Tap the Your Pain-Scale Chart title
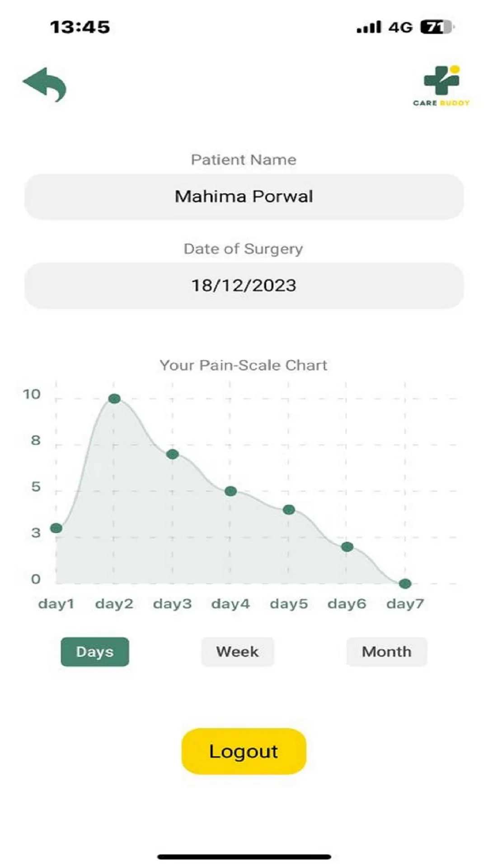This screenshot has height=868, width=488. pos(244,365)
